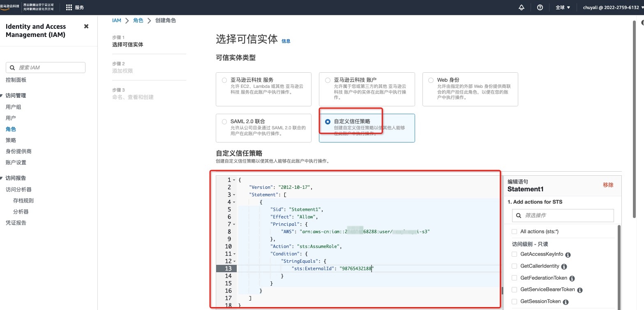Collapse the 访问报告 section
This screenshot has height=310, width=644.
coord(2,178)
